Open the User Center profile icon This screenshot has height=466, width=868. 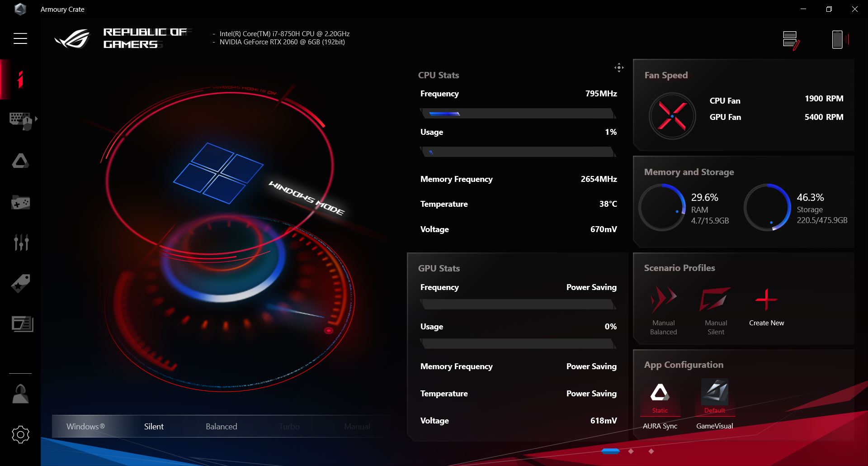[20, 394]
